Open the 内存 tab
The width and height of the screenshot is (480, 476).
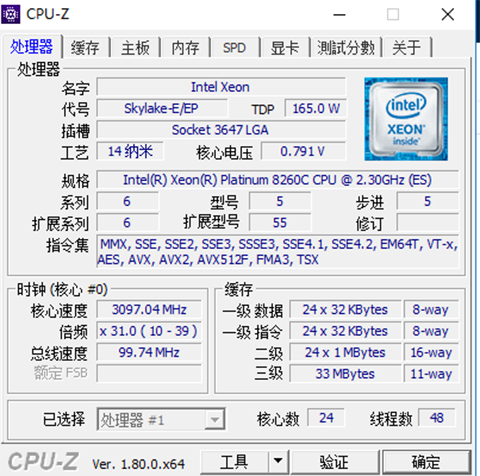[185, 48]
